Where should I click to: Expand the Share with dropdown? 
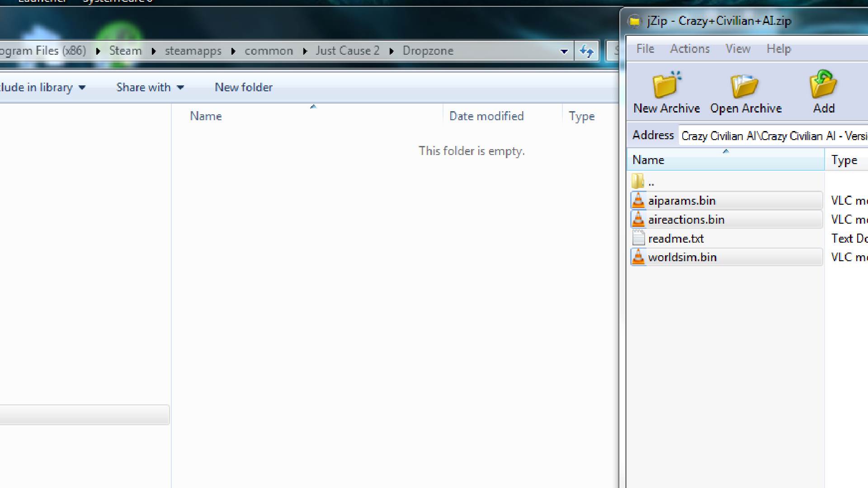[150, 87]
